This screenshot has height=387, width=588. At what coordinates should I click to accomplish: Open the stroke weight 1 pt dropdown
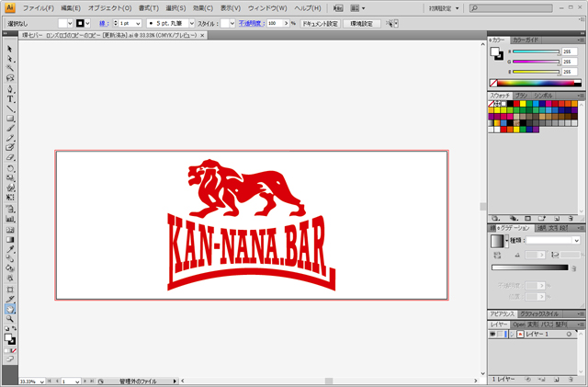pyautogui.click(x=138, y=22)
